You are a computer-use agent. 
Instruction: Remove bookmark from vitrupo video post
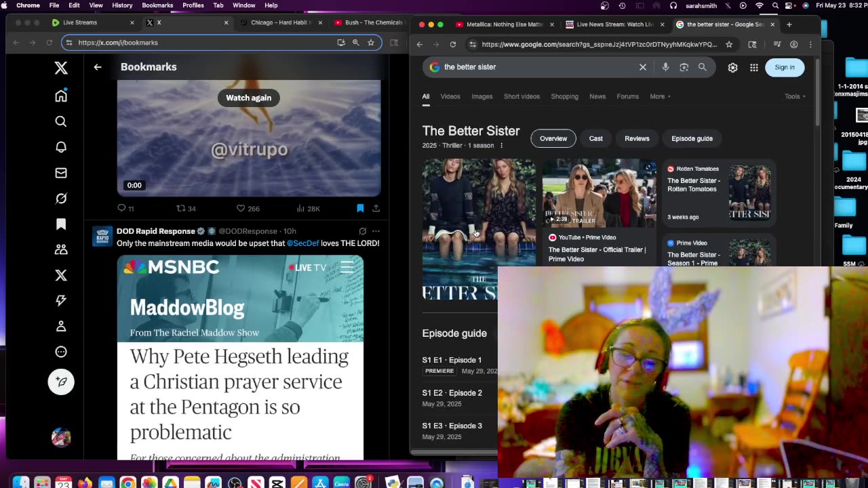click(x=360, y=208)
